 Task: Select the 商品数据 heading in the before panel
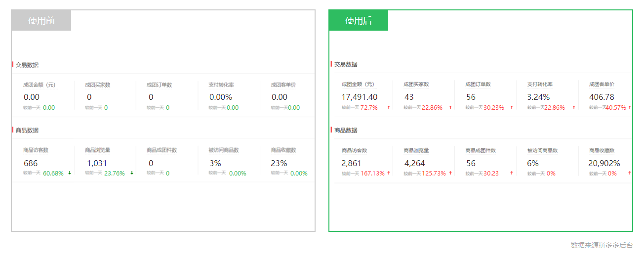pos(27,131)
